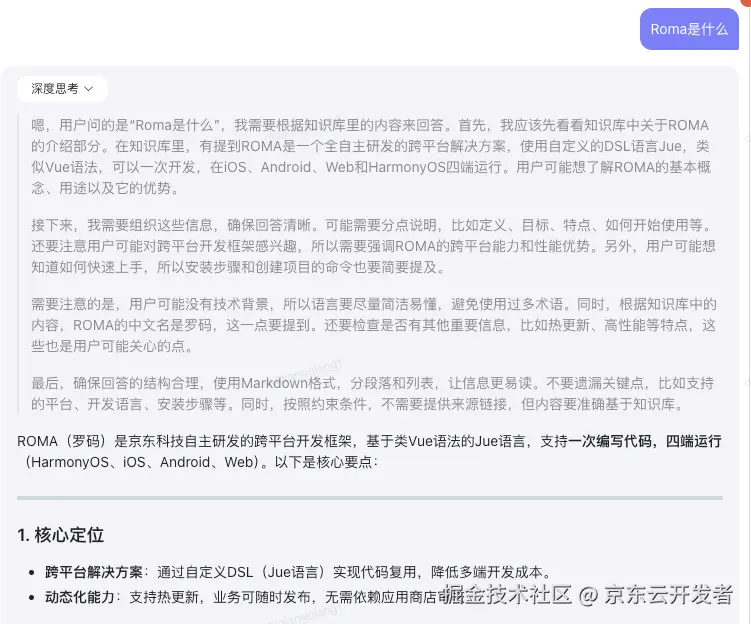The image size is (751, 624).
Task: Click the text （HarmonyOS、iOS、Android、Web） in the answer
Action: [140, 463]
